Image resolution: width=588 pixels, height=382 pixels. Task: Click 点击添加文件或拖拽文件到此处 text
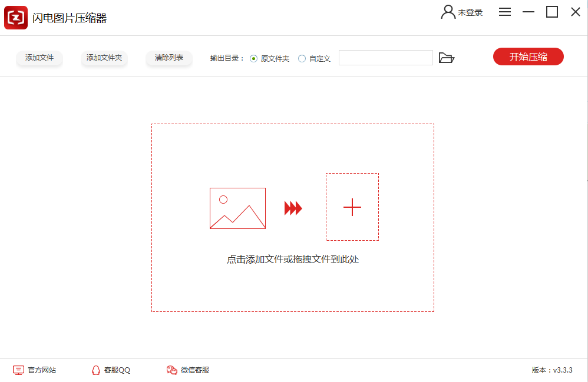[293, 260]
